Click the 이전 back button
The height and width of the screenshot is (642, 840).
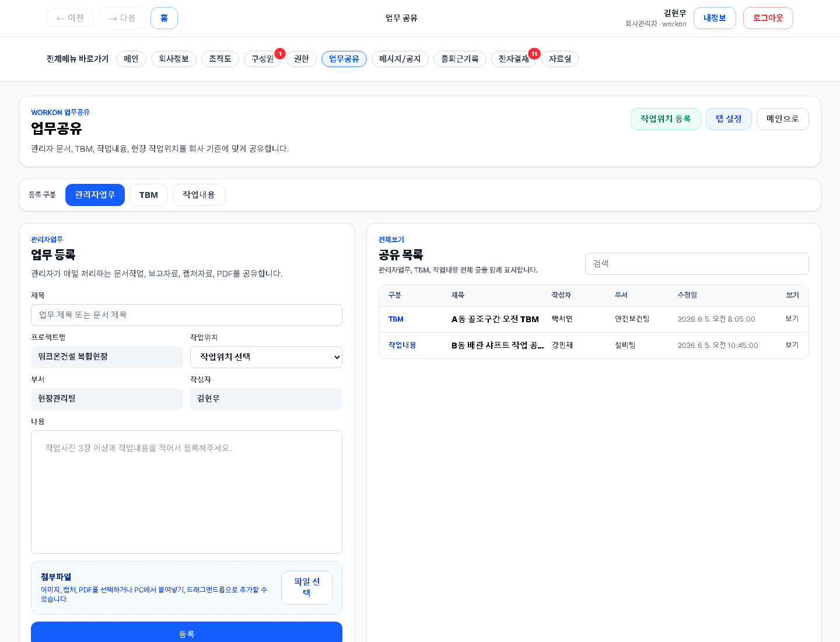pos(70,18)
